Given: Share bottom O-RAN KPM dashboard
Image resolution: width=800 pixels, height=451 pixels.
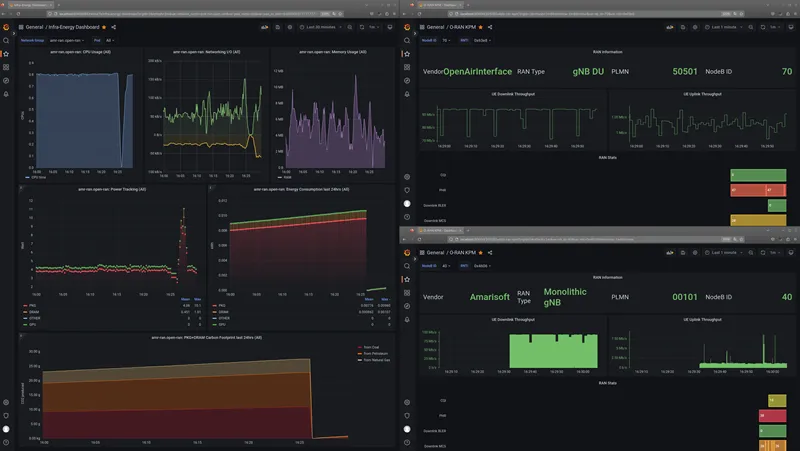Looking at the screenshot, I should point(490,253).
